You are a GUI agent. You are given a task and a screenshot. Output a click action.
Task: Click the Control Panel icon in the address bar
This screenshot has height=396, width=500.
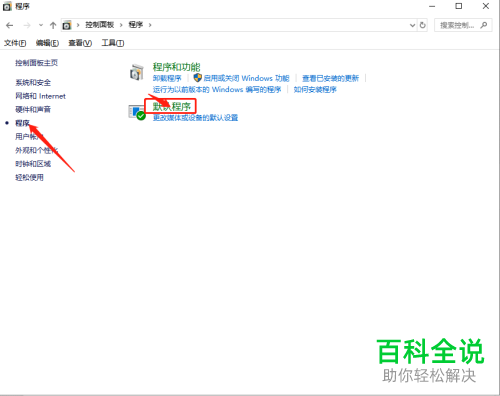pos(67,25)
